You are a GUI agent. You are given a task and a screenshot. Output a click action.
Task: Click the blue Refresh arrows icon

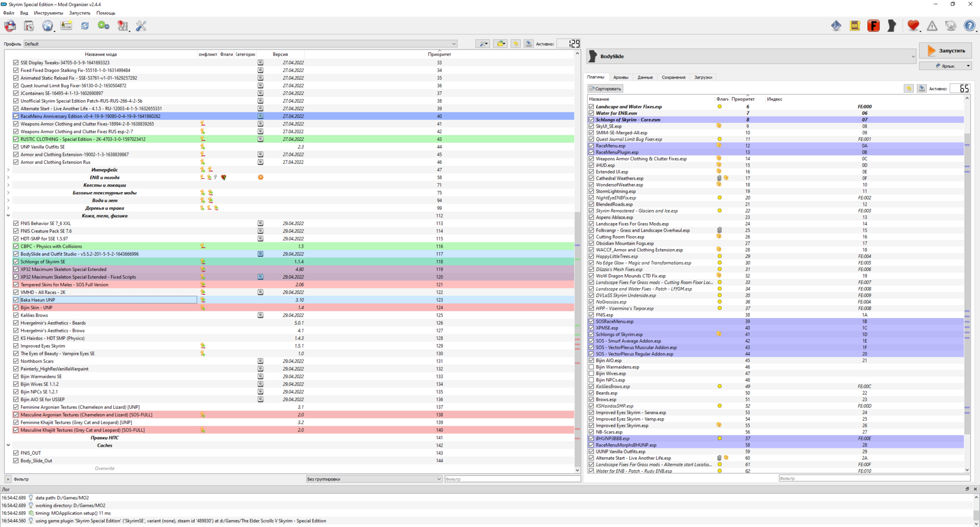tap(85, 26)
